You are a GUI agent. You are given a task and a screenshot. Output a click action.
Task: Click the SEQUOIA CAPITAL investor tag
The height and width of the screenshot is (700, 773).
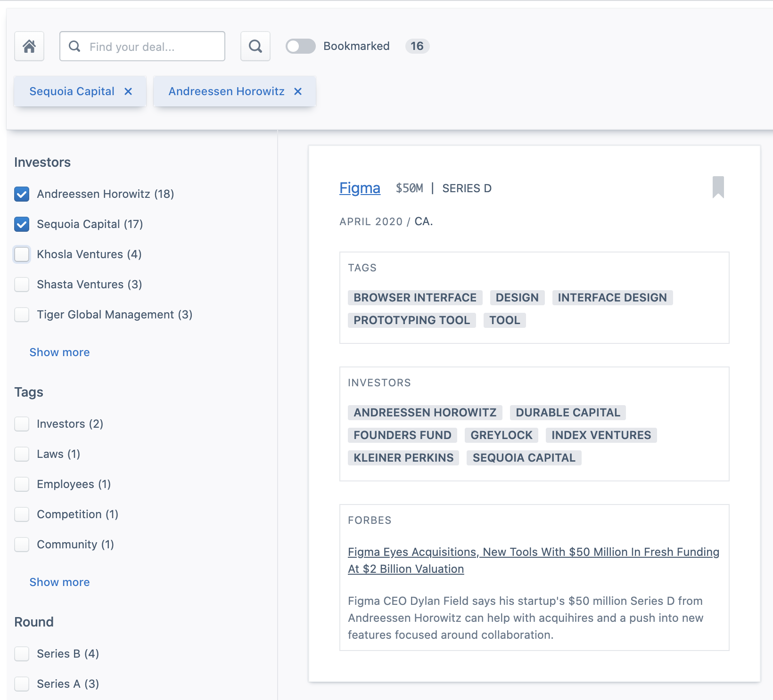524,458
